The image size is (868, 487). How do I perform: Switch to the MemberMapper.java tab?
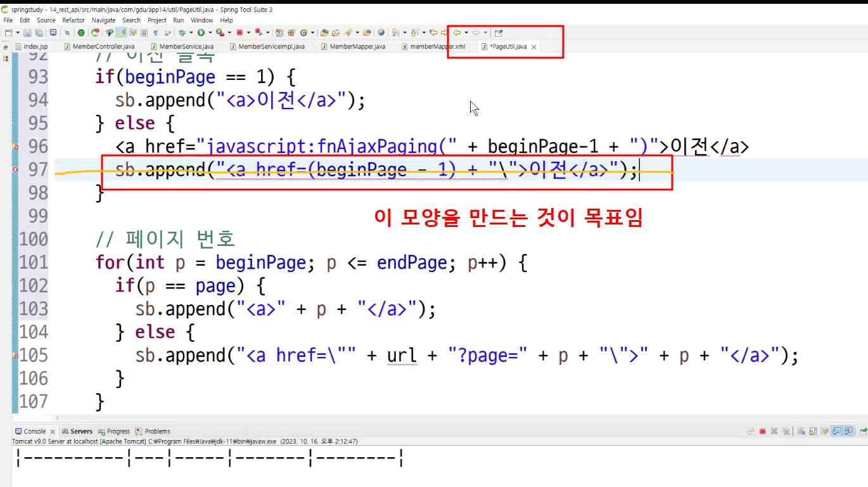point(353,46)
